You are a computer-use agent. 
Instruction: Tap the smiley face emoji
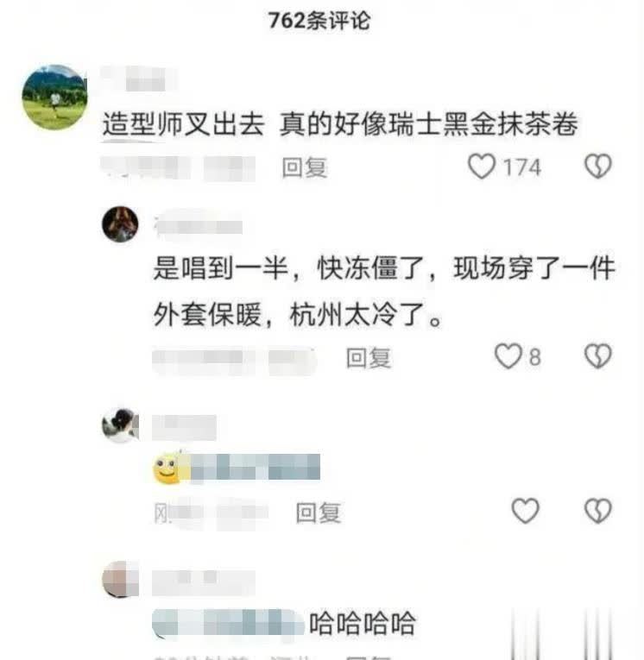(x=167, y=468)
